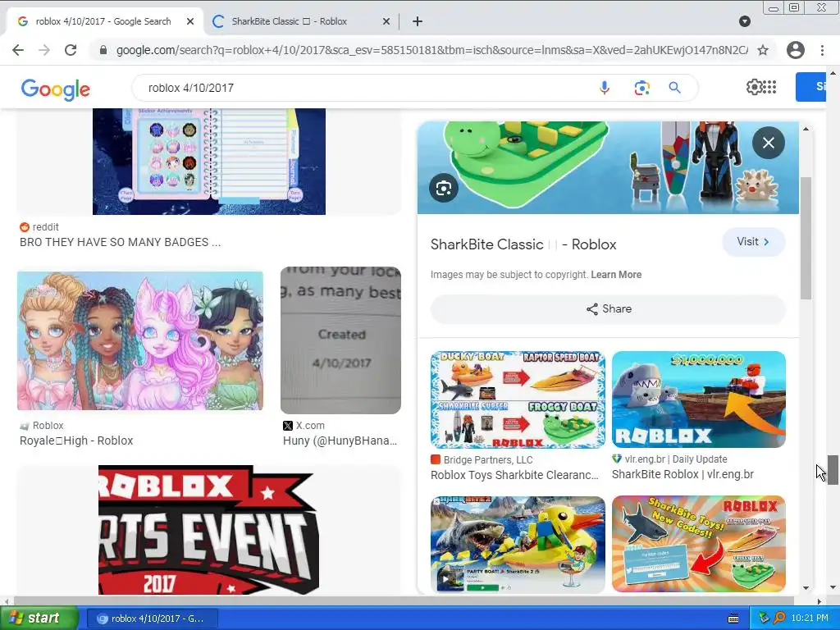Click the 'Royale High - Roblox' caption
840x630 pixels.
pos(76,441)
